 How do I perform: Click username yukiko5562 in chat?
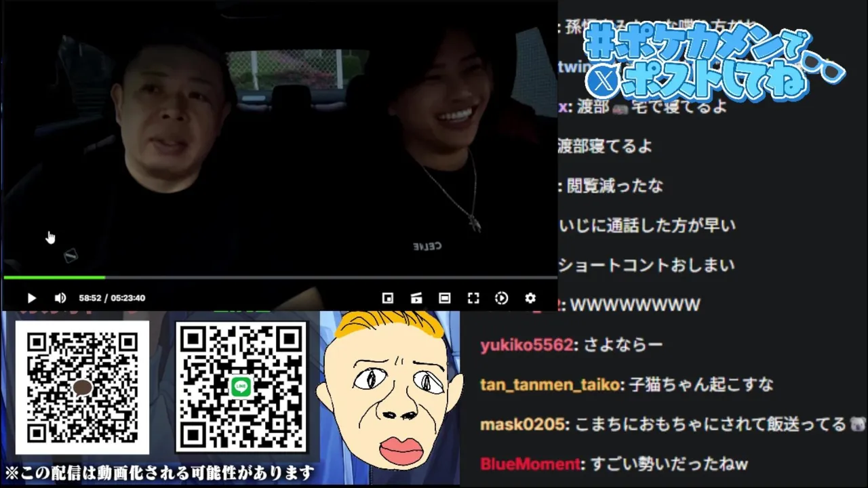point(526,345)
